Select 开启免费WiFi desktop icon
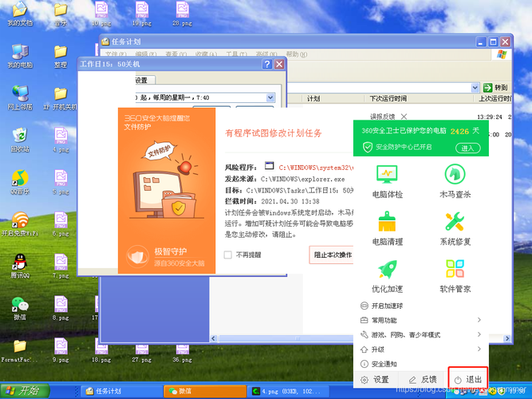Viewport: 532px width, 399px height. pos(20,224)
